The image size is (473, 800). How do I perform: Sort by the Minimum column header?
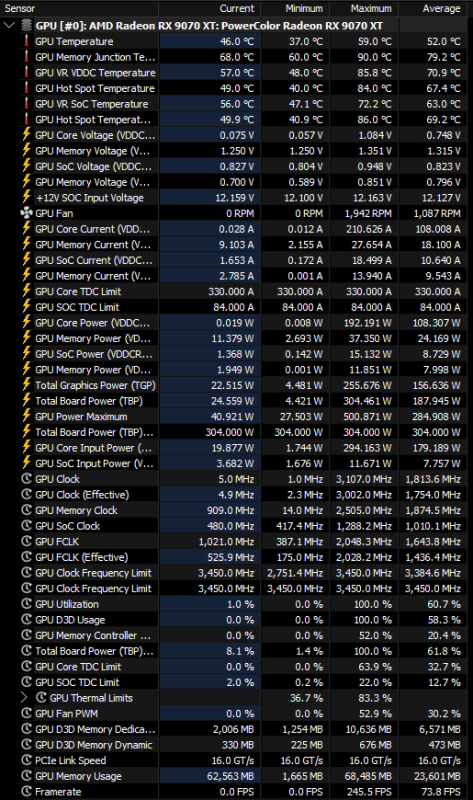point(295,8)
